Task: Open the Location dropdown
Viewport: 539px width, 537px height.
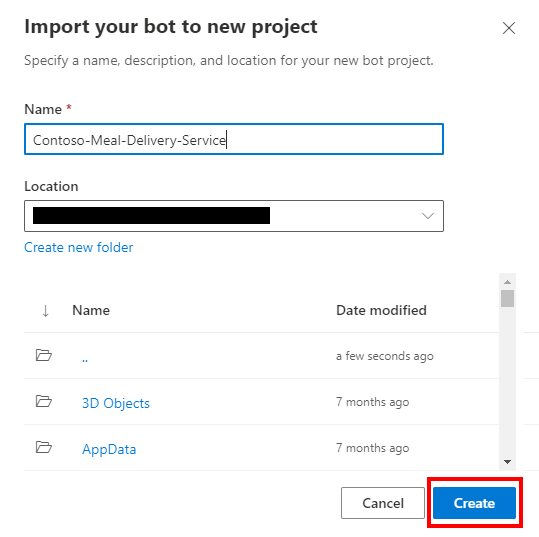Action: 234,216
